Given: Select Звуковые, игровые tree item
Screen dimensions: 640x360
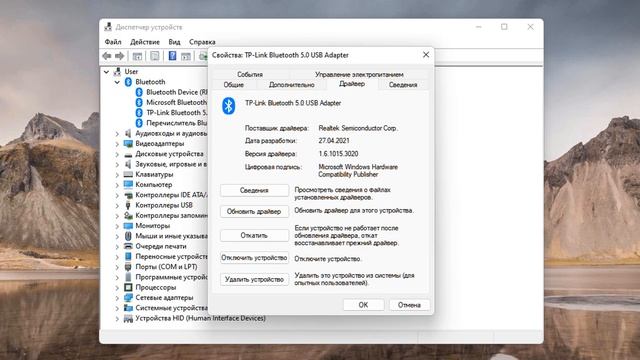Looking at the screenshot, I should [171, 164].
